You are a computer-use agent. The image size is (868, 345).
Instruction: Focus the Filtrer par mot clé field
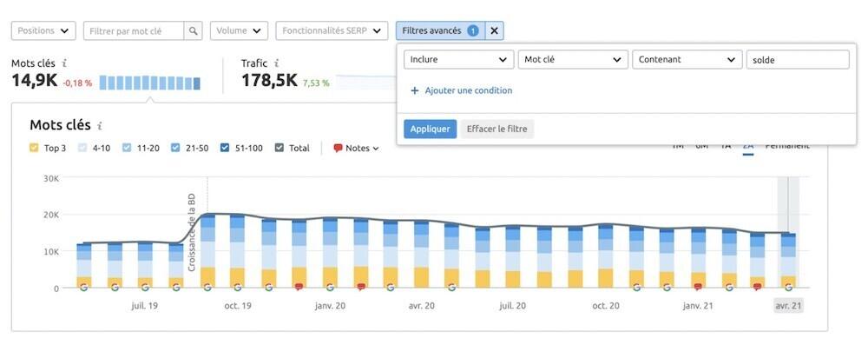(x=134, y=31)
